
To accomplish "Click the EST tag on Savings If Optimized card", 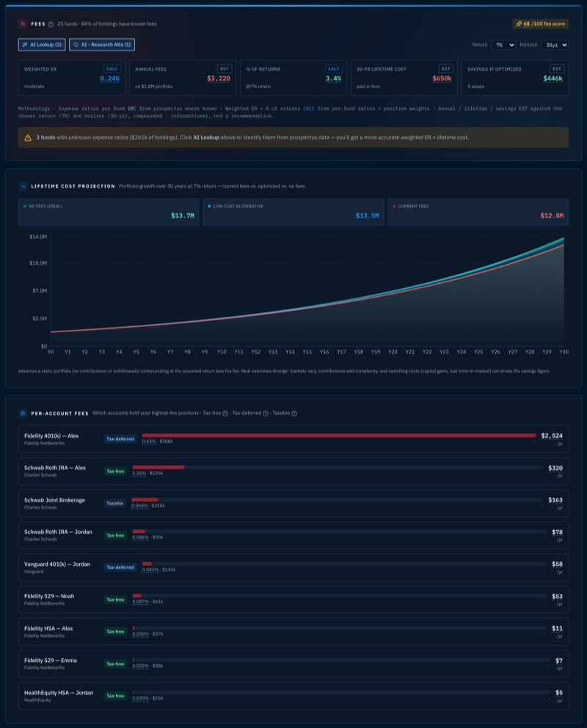I will point(557,69).
